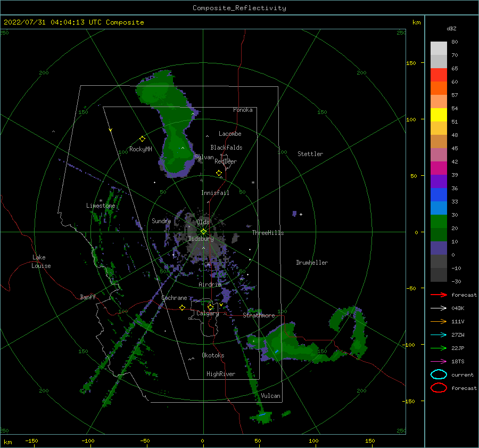The width and height of the screenshot is (479, 448).
Task: Click the -30 value on the dBZ scale
Action: 456,281
